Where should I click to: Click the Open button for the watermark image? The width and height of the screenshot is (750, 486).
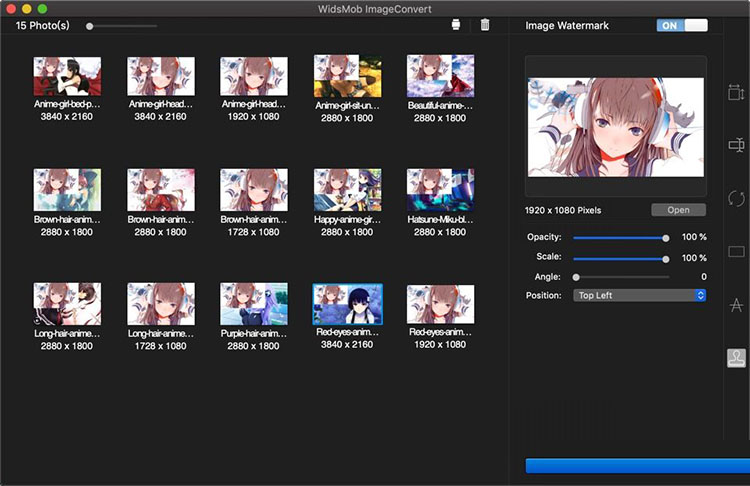point(678,210)
